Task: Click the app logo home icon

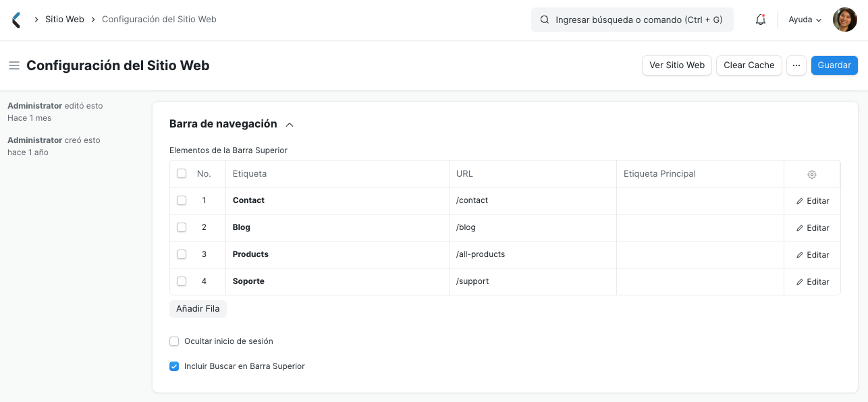Action: click(16, 20)
